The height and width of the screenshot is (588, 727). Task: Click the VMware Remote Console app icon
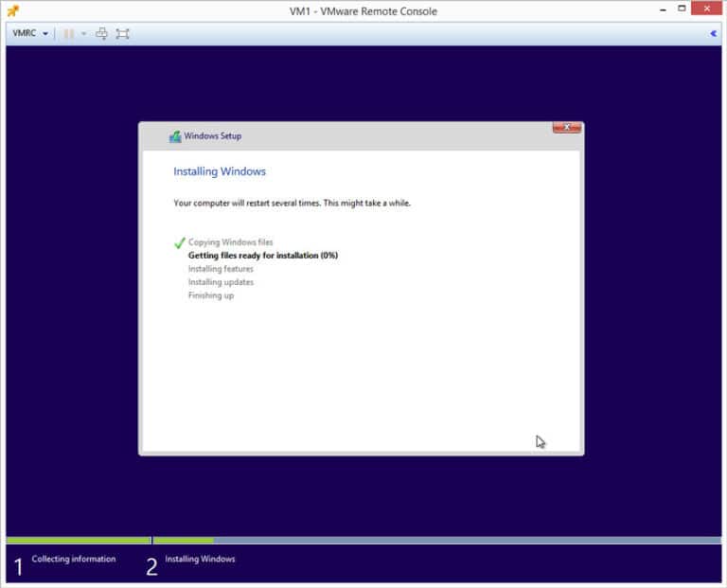click(13, 10)
